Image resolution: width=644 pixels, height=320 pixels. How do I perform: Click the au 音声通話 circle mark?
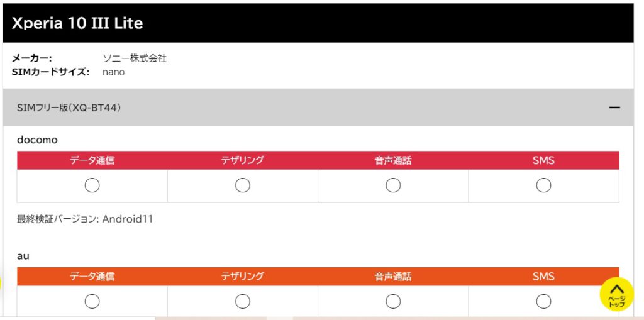coord(393,302)
